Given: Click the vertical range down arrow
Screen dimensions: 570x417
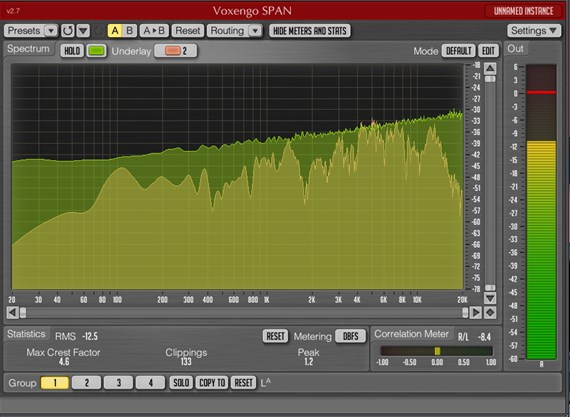Looking at the screenshot, I should (x=490, y=298).
